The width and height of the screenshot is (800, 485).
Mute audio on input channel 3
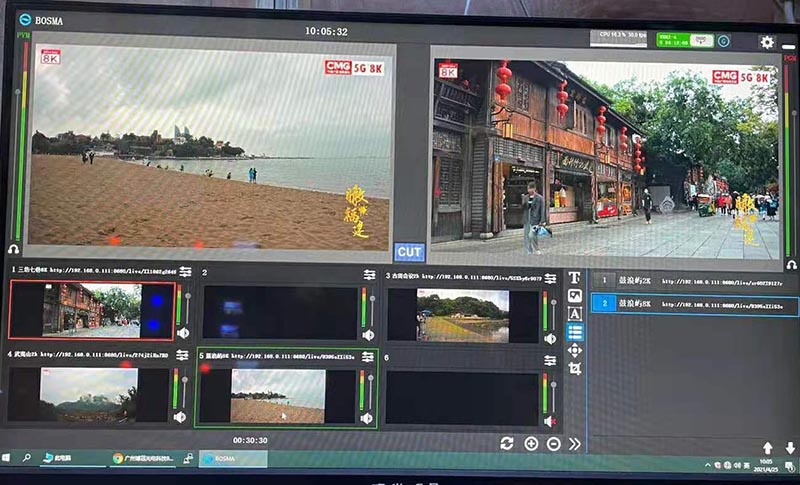(x=550, y=338)
